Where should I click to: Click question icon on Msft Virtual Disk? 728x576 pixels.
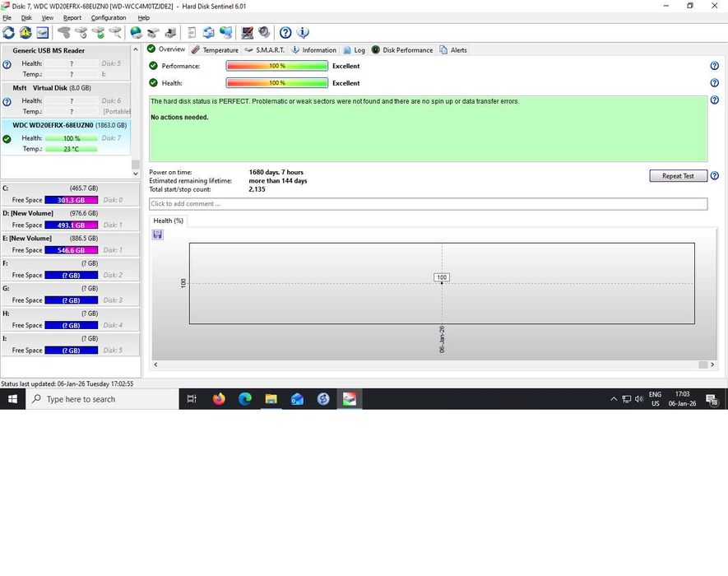click(7, 102)
